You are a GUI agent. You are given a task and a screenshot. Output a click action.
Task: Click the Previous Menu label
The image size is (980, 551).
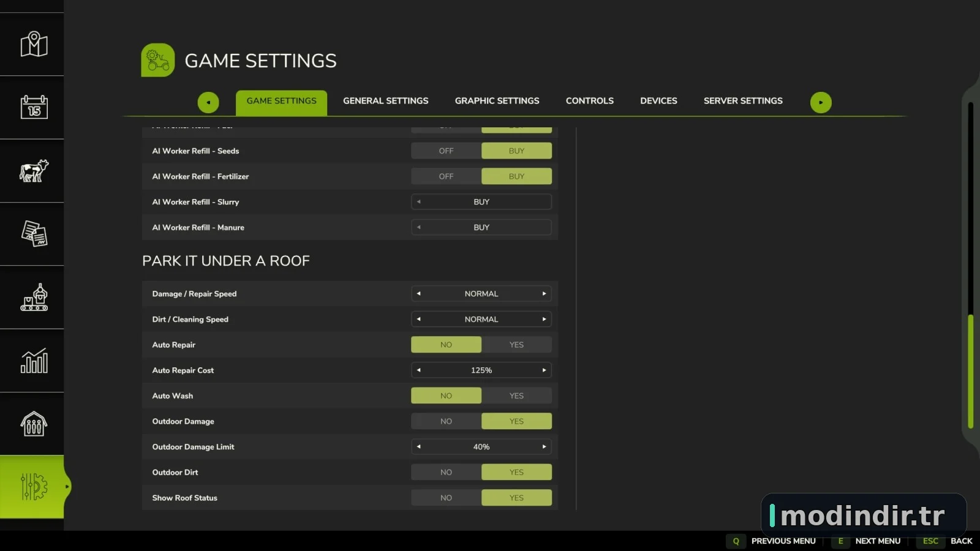[x=783, y=541]
